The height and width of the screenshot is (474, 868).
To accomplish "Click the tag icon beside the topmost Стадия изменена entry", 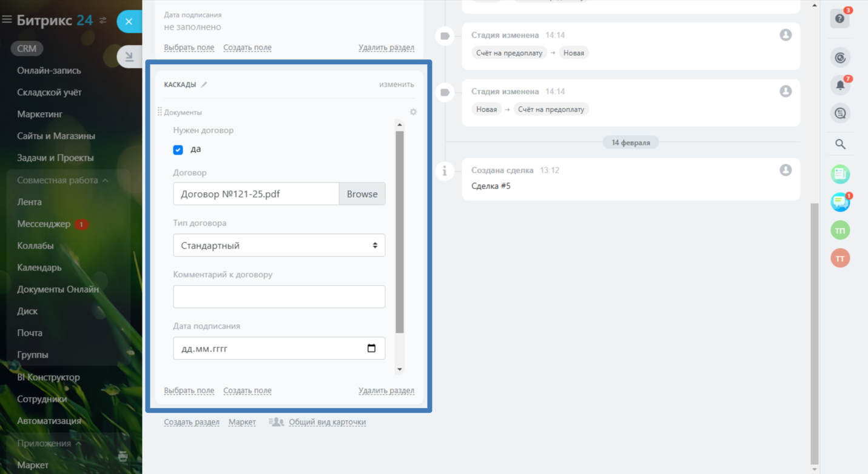I will tap(445, 36).
